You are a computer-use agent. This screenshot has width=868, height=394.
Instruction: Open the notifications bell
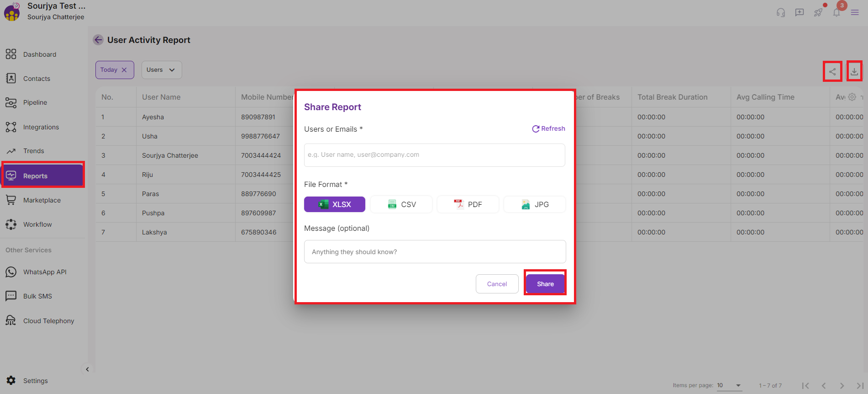[x=836, y=12]
